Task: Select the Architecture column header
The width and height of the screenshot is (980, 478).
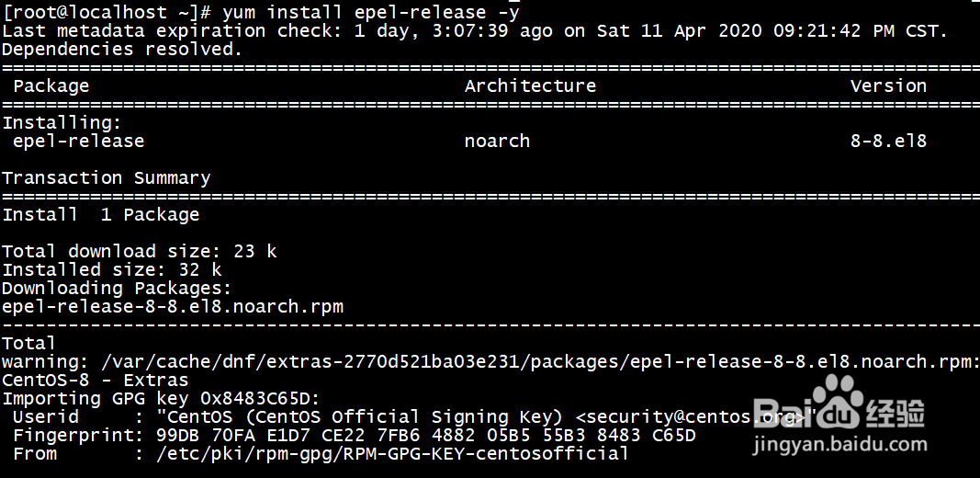Action: (530, 85)
